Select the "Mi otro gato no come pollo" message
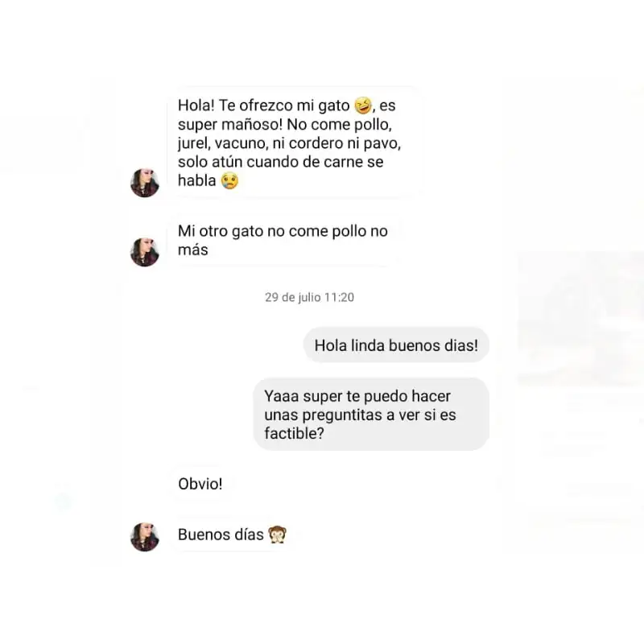Viewport: 644px width, 644px height. [283, 240]
